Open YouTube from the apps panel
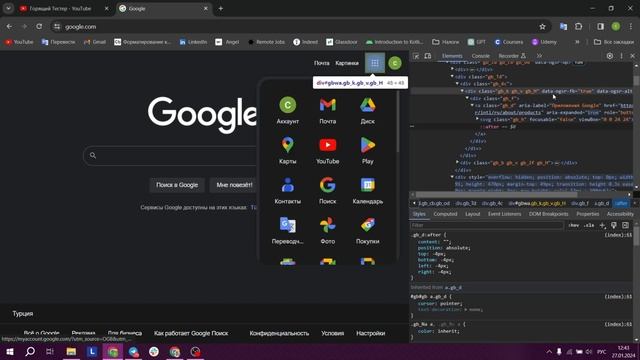 coord(328,150)
